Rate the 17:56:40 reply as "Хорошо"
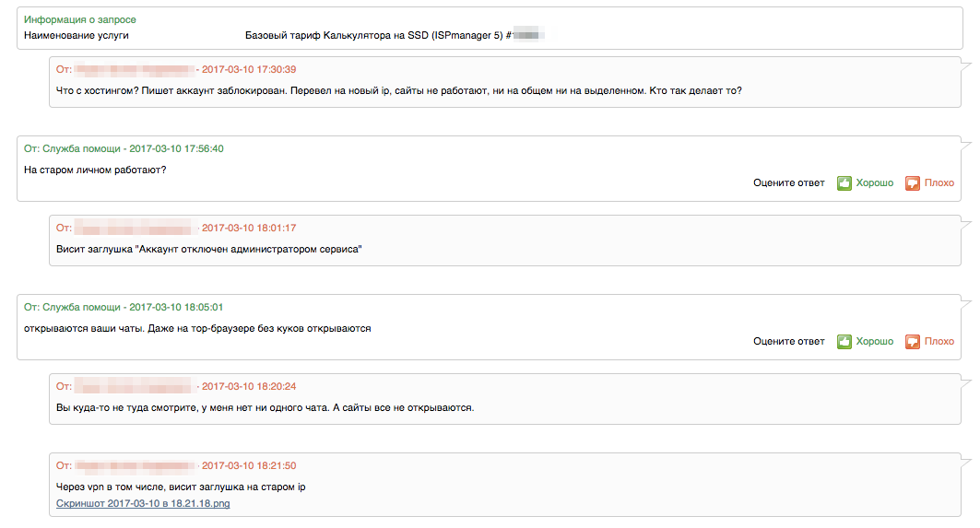980x528 pixels. [875, 183]
